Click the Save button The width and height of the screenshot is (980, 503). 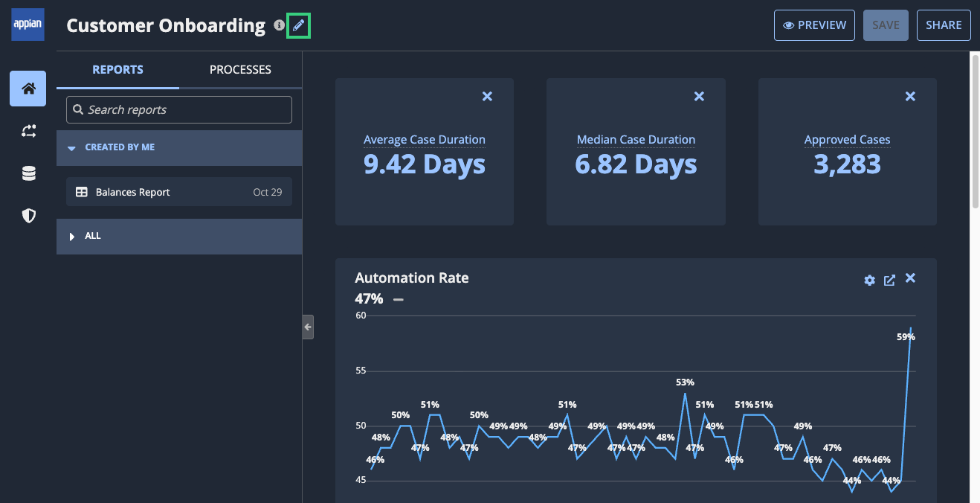[886, 25]
